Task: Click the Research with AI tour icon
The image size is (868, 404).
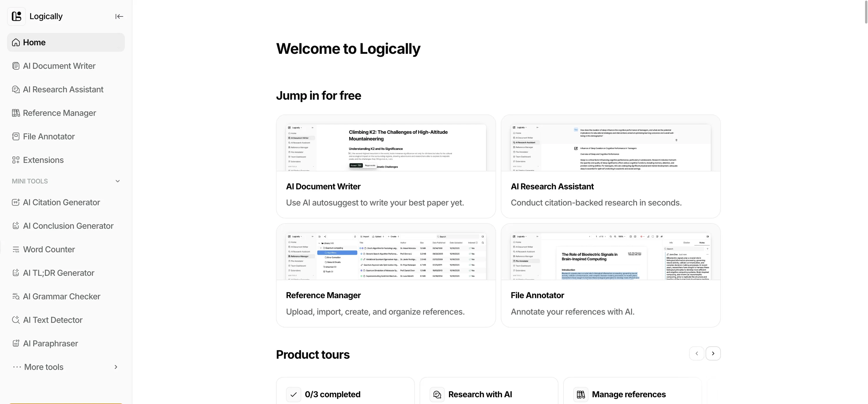Action: tap(437, 395)
